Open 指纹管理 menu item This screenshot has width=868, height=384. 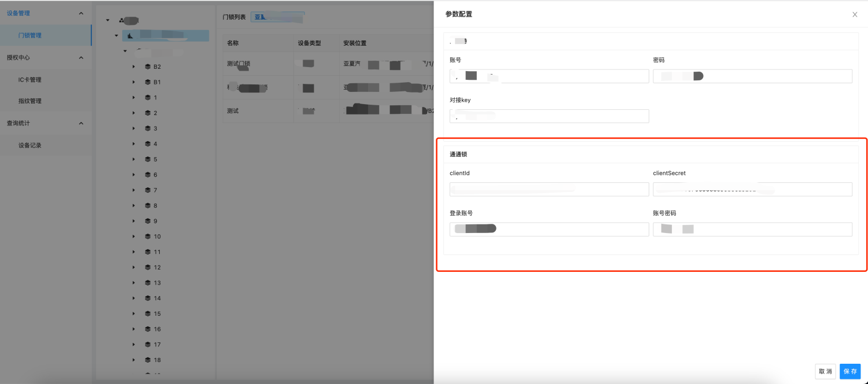30,101
